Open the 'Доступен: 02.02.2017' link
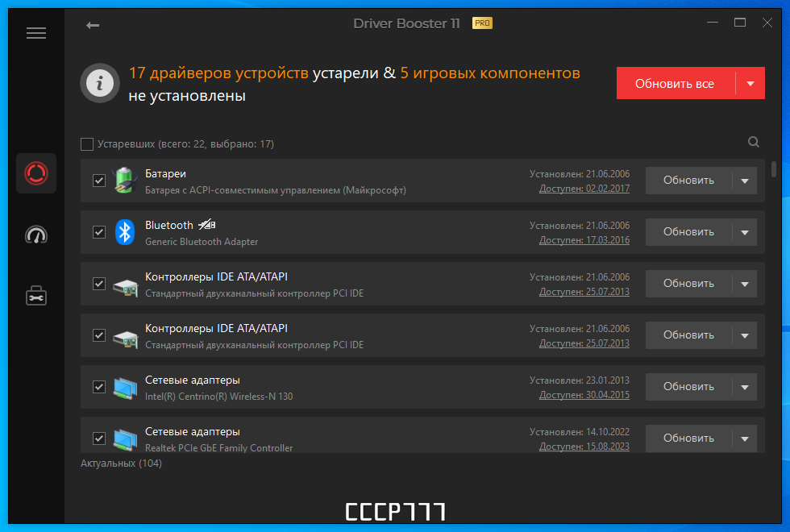This screenshot has width=790, height=532. coord(584,189)
